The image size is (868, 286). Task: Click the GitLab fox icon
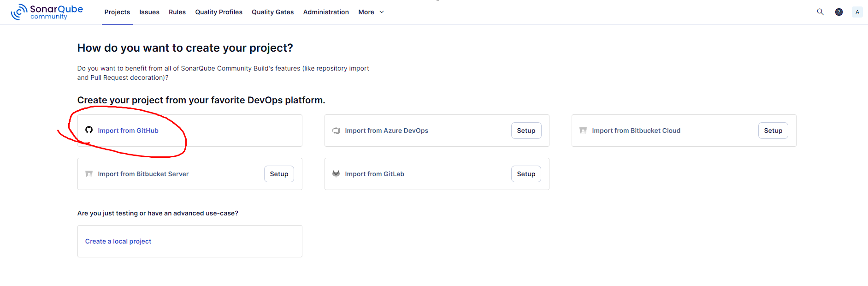click(x=336, y=174)
